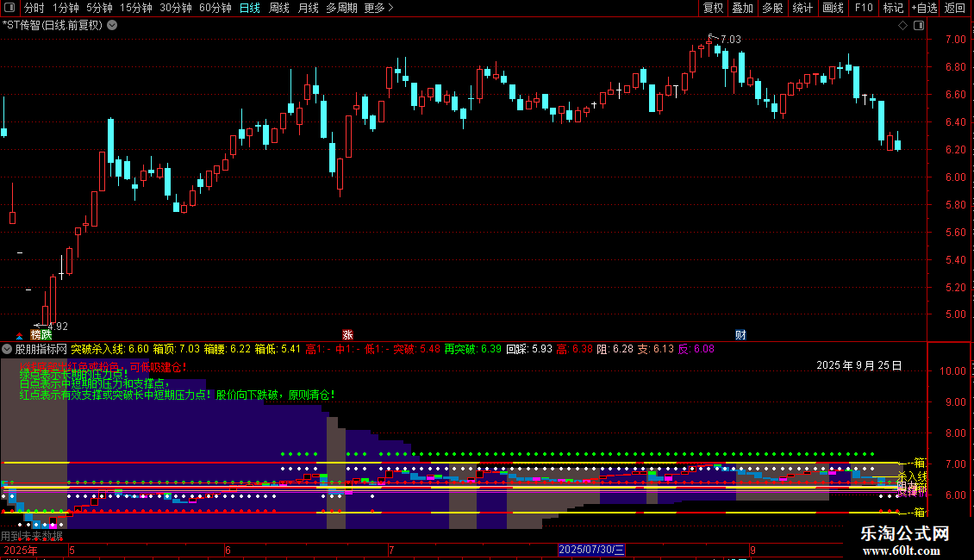Click the 反: 6.08 value

pyautogui.click(x=696, y=349)
